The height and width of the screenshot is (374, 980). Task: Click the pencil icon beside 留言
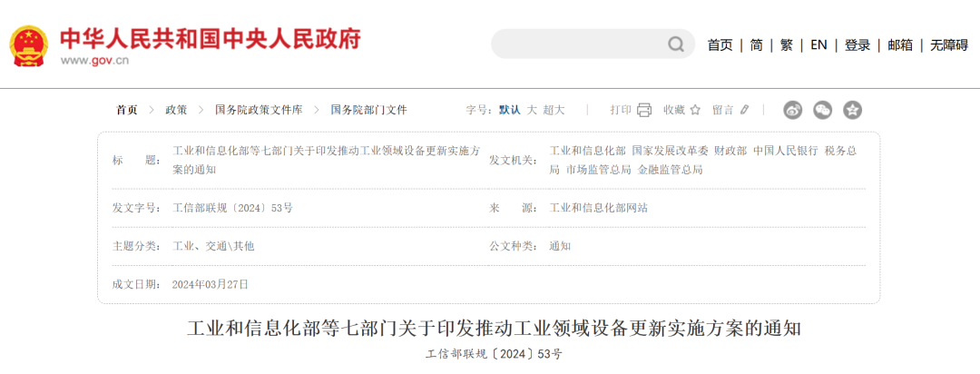(x=745, y=110)
